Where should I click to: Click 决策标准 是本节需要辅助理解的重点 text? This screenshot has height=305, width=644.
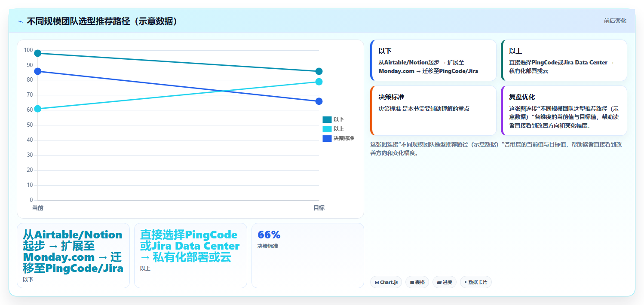click(x=424, y=109)
